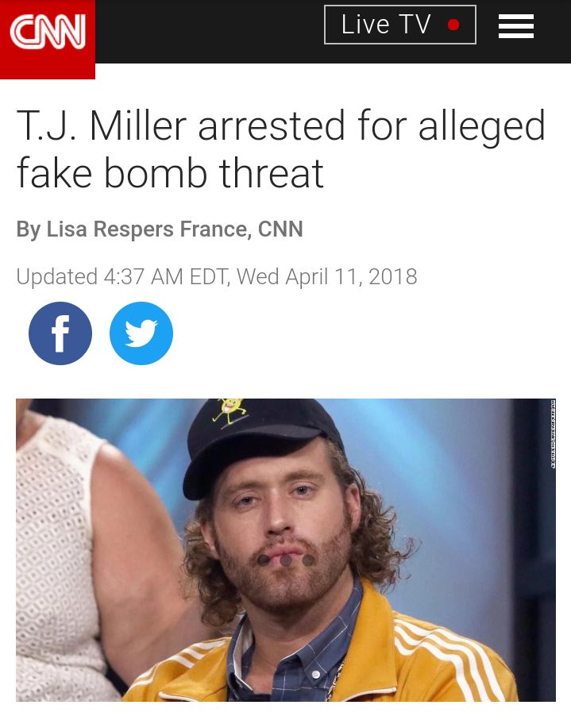
Task: Click the date Wed April 11, 2018
Action: [326, 277]
